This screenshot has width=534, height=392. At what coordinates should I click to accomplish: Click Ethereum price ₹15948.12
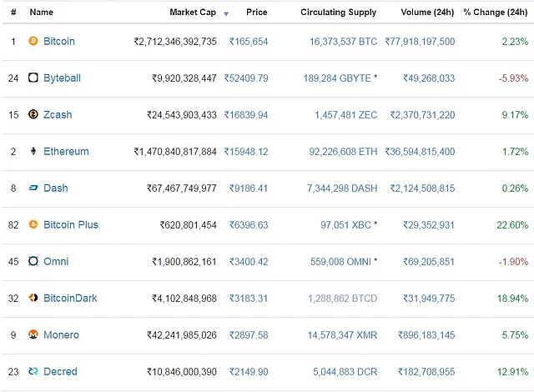pyautogui.click(x=246, y=152)
